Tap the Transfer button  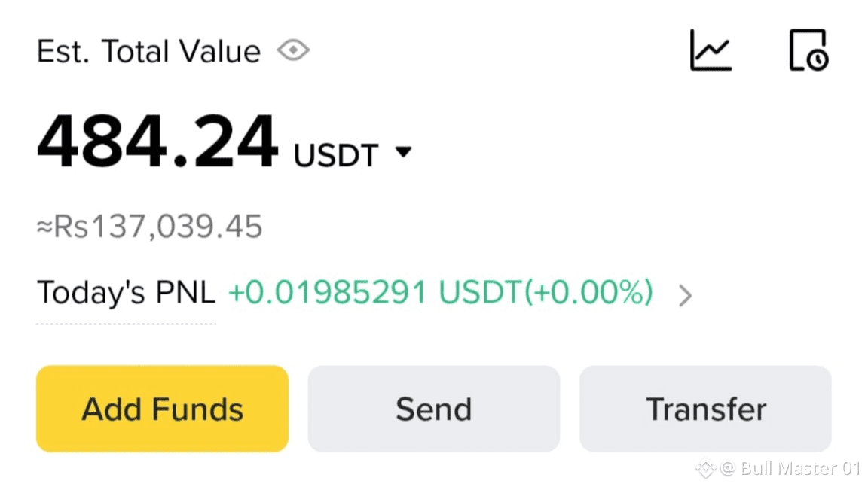[705, 409]
